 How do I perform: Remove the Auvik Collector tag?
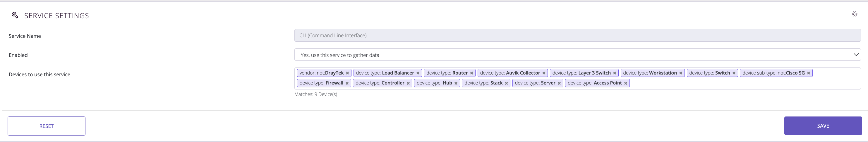[544, 73]
